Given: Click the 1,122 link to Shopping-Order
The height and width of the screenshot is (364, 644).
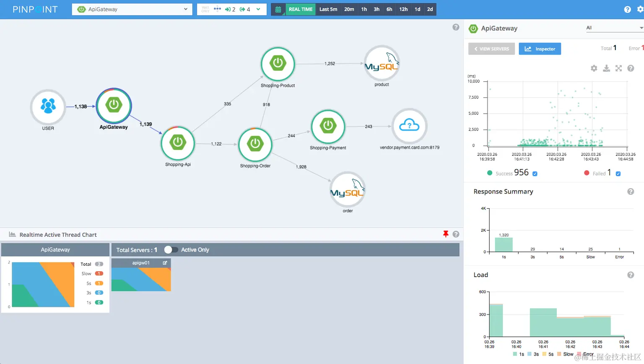Looking at the screenshot, I should pos(216,144).
